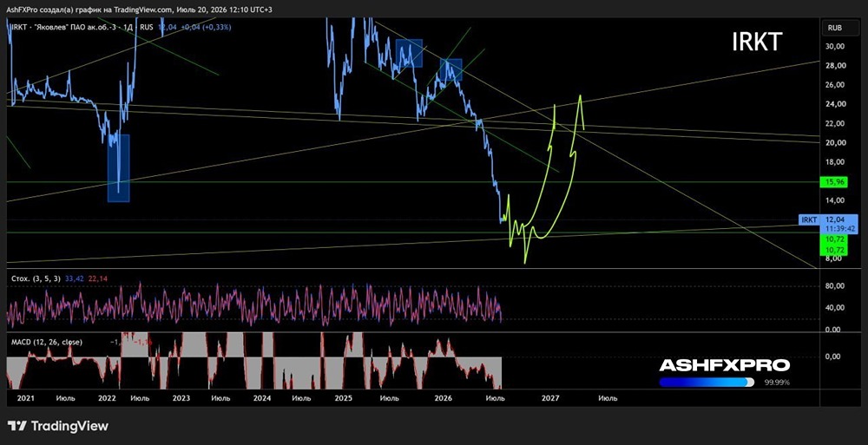Image resolution: width=868 pixels, height=445 pixels.
Task: Click the 28,00 price axis value
Action: coord(835,66)
